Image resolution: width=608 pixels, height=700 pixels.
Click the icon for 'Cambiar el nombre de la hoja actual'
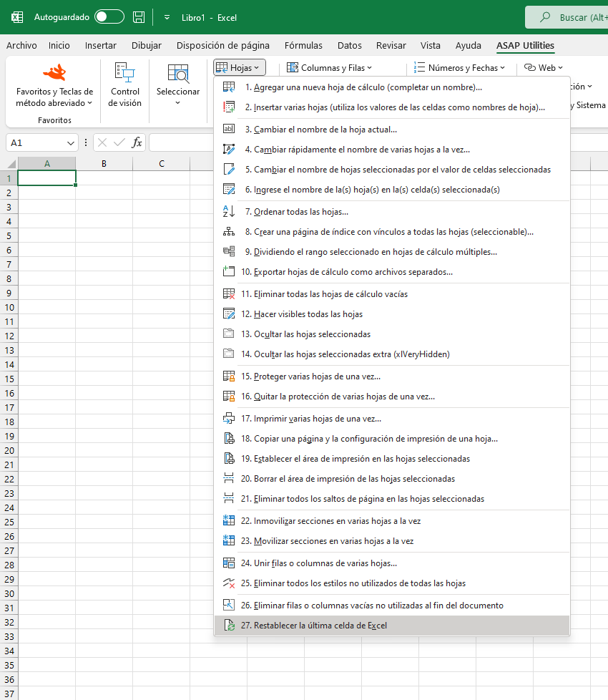[229, 129]
